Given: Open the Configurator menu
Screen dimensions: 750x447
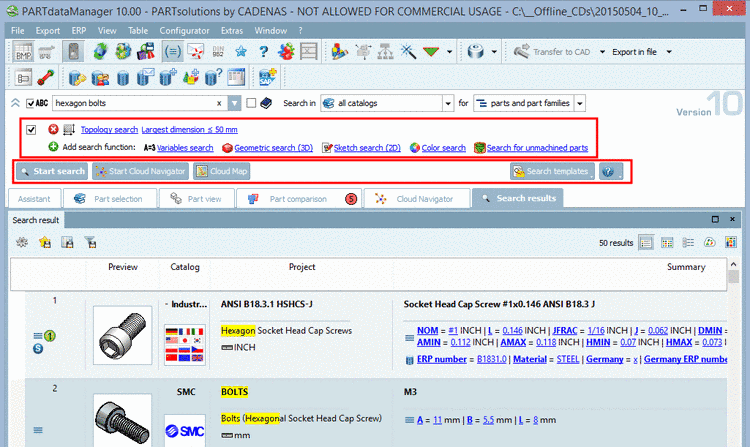Looking at the screenshot, I should tap(184, 31).
